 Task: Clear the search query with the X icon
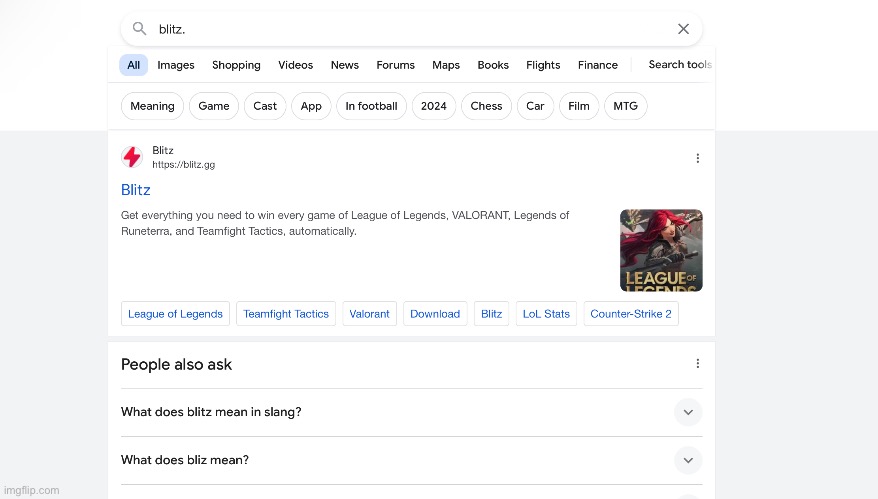(x=683, y=29)
